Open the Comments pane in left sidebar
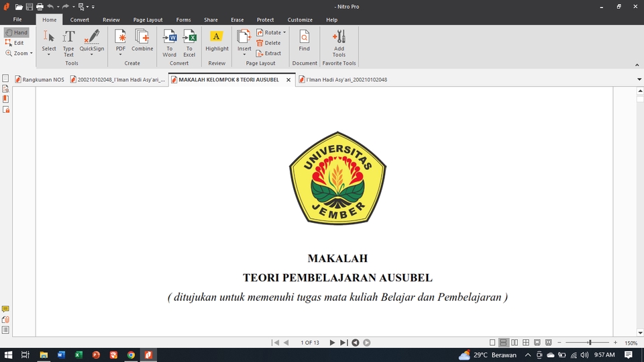Image resolution: width=644 pixels, height=362 pixels. (x=5, y=309)
